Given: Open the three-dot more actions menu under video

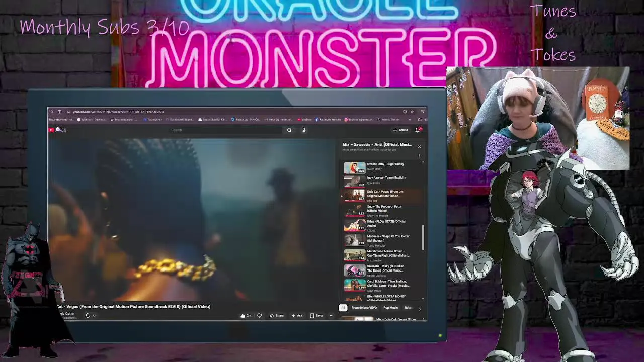Looking at the screenshot, I should [331, 316].
